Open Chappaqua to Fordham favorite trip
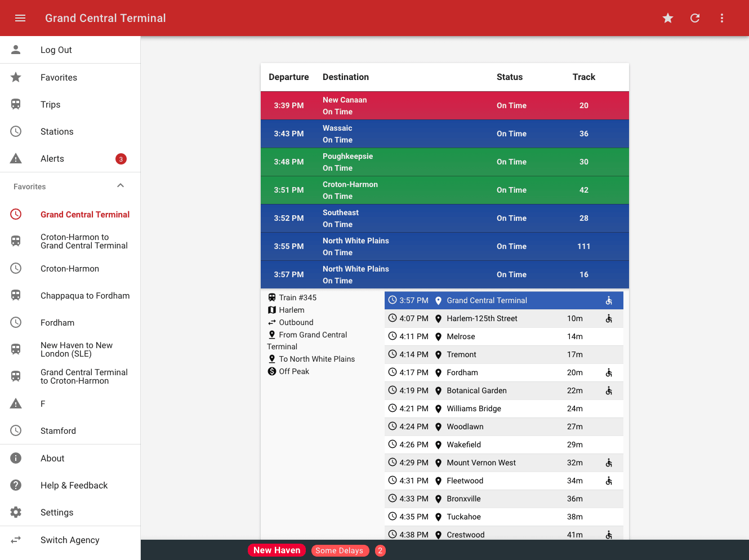This screenshot has width=749, height=560. [84, 296]
